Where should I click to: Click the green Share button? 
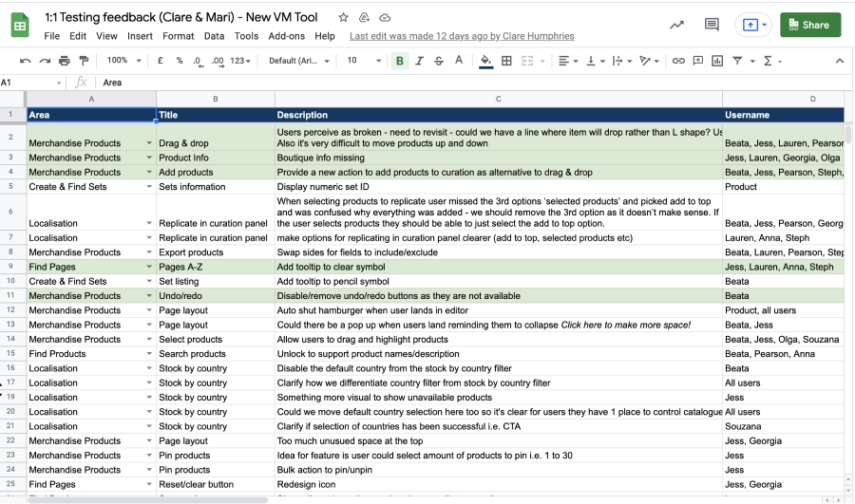(x=810, y=25)
